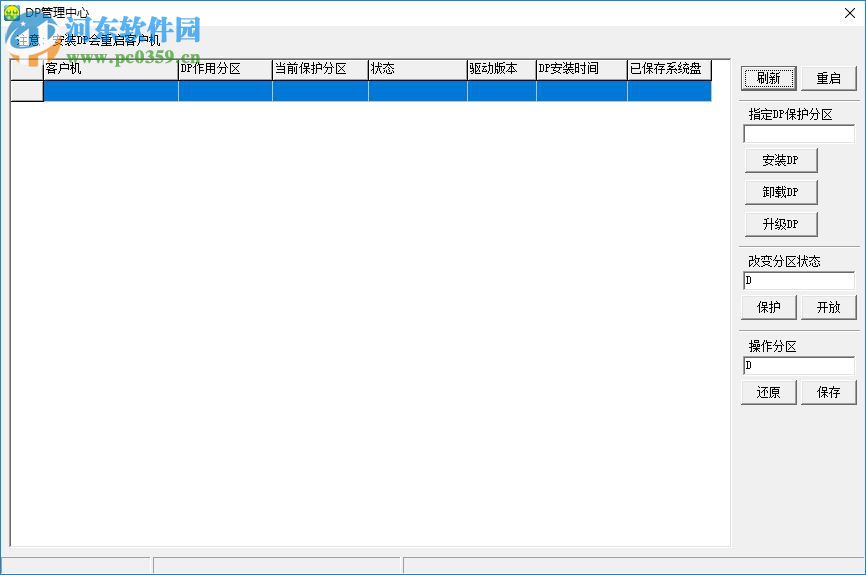Select the DP安装时间 column header

pos(582,70)
